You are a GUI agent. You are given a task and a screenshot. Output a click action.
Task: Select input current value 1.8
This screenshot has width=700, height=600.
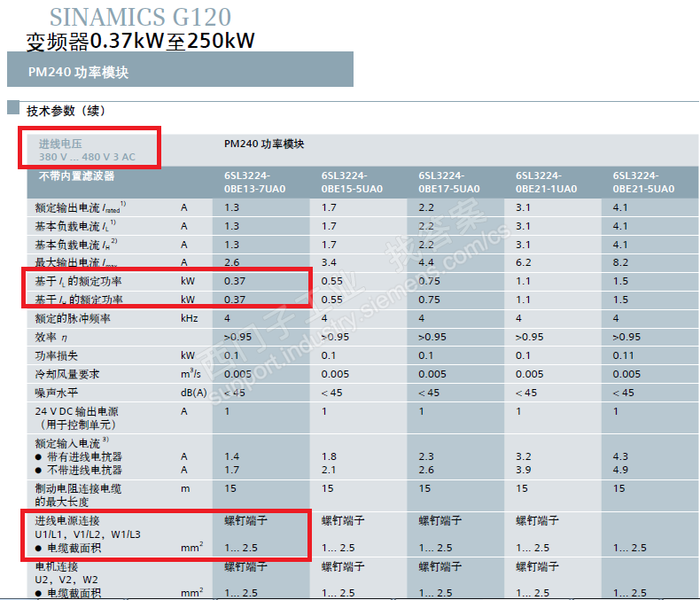pos(329,456)
